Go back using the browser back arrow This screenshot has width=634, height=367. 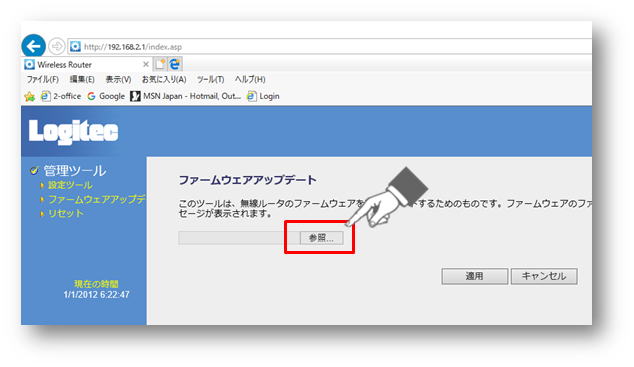click(33, 45)
